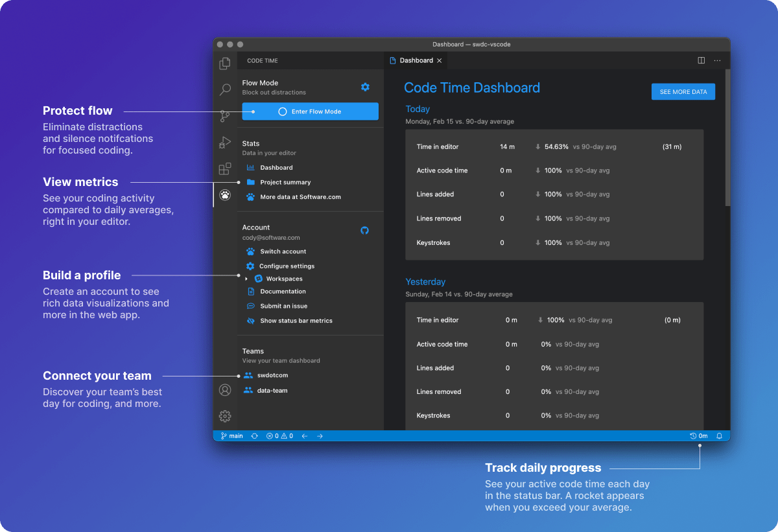
Task: Click the Project summary folder icon
Action: pos(251,182)
